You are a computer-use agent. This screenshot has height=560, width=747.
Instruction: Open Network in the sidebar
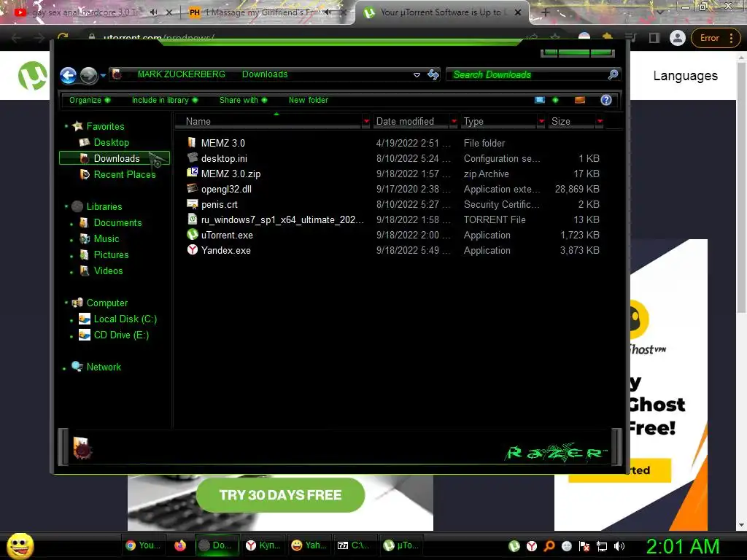[104, 367]
